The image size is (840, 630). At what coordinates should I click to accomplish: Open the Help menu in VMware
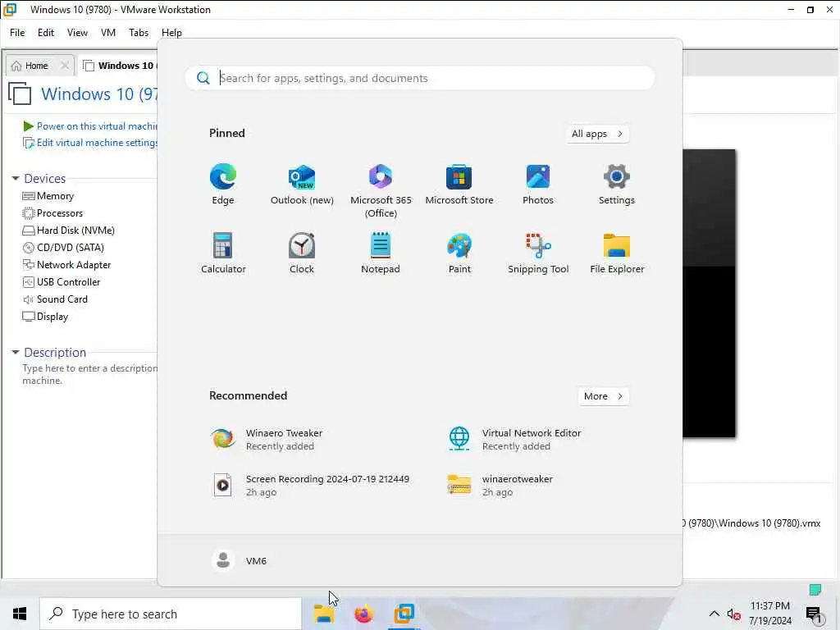tap(171, 33)
